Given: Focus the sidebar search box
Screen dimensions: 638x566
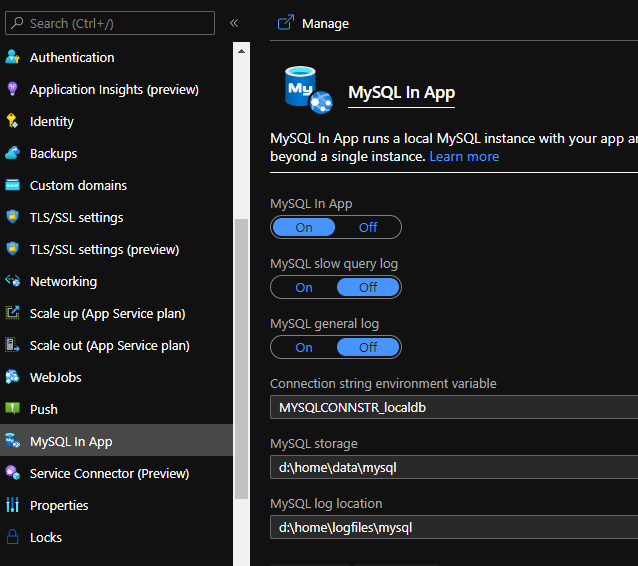Looking at the screenshot, I should point(110,23).
